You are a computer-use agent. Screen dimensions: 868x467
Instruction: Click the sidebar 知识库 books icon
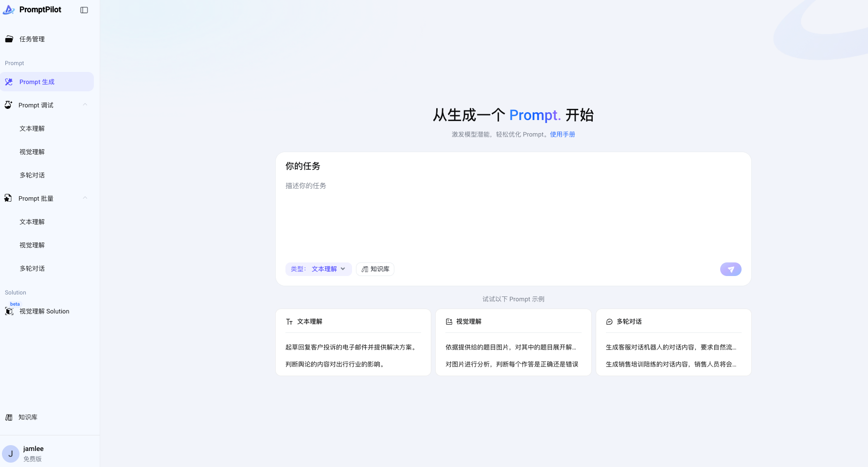click(x=9, y=417)
